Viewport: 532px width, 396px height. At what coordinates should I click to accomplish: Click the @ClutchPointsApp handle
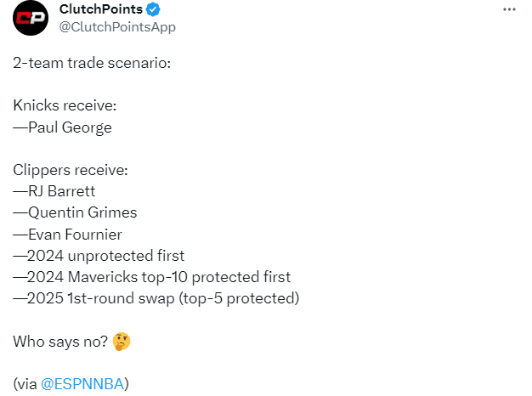point(117,26)
